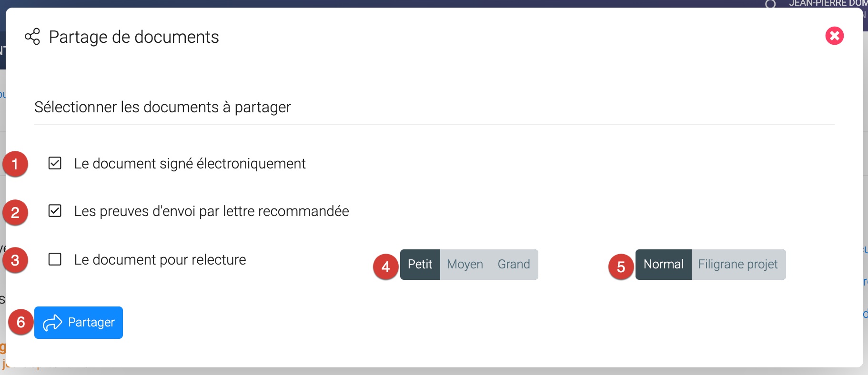Click the label Les preuves d'envoi par lettre recommandée
868x375 pixels.
tap(212, 211)
